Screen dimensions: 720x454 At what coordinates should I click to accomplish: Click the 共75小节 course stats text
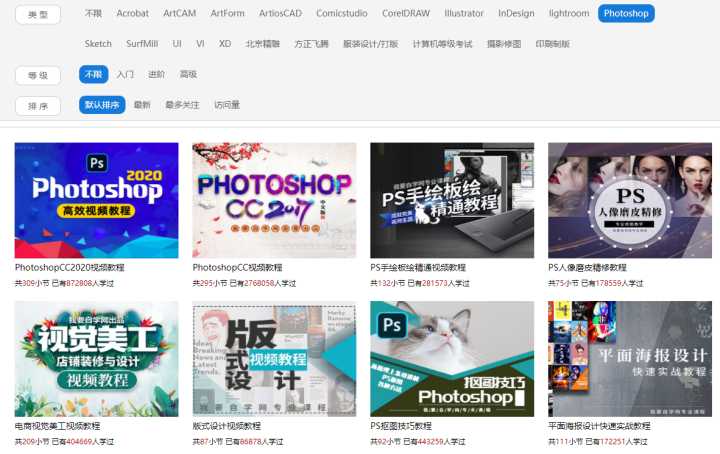tap(596, 283)
